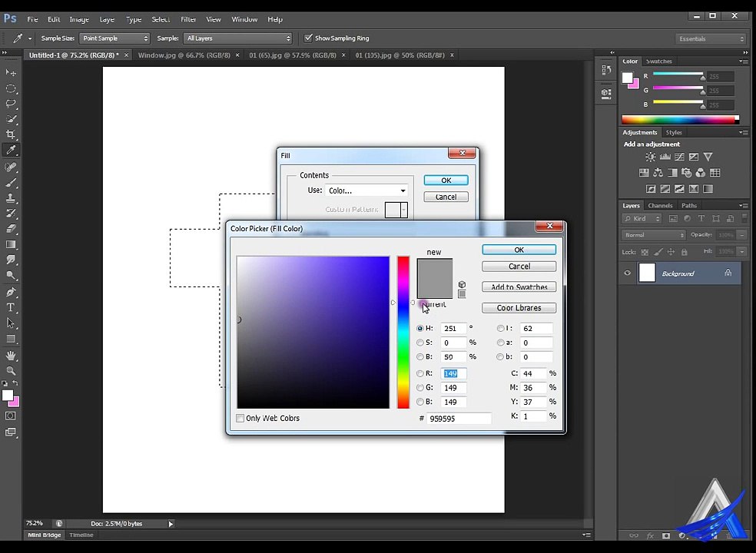Image resolution: width=756 pixels, height=553 pixels.
Task: Select the Gradient tool
Action: point(11,244)
